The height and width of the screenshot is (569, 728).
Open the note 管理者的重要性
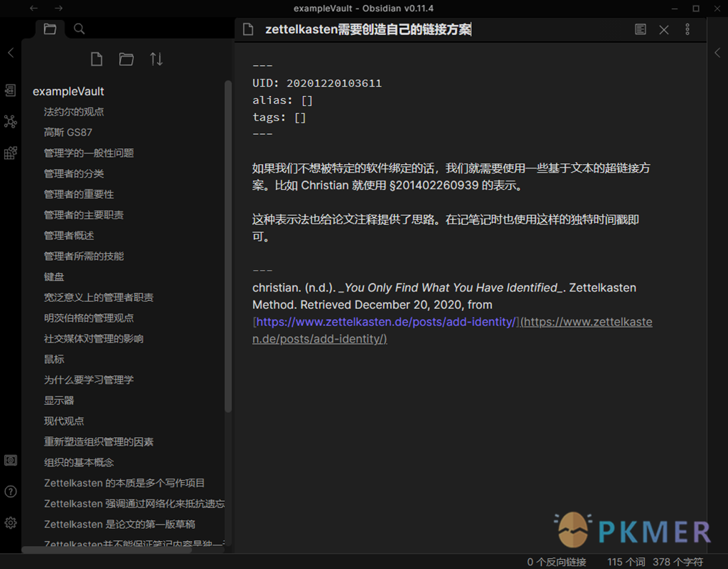tap(79, 194)
